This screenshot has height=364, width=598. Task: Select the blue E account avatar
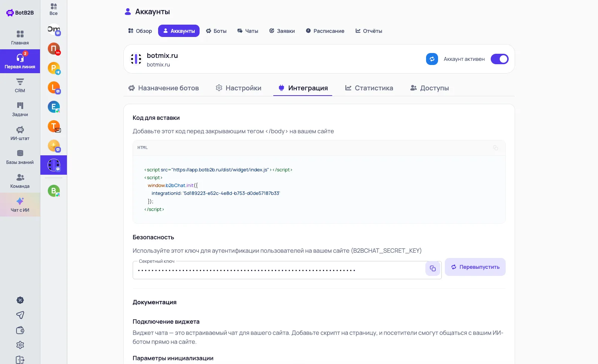54,107
